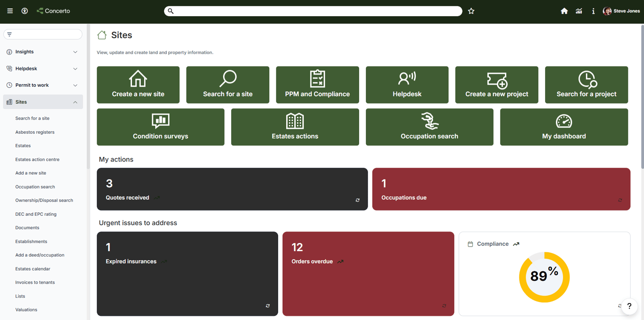Open Search for a site in sidebar

pyautogui.click(x=32, y=118)
